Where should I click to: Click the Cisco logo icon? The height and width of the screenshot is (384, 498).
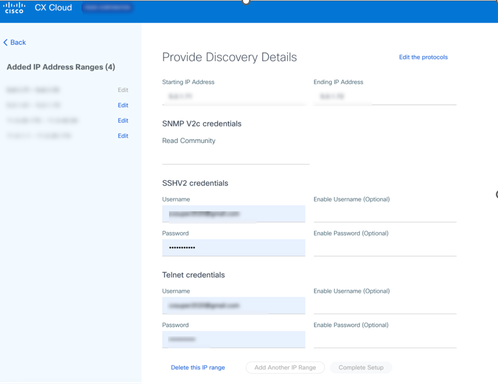(14, 8)
